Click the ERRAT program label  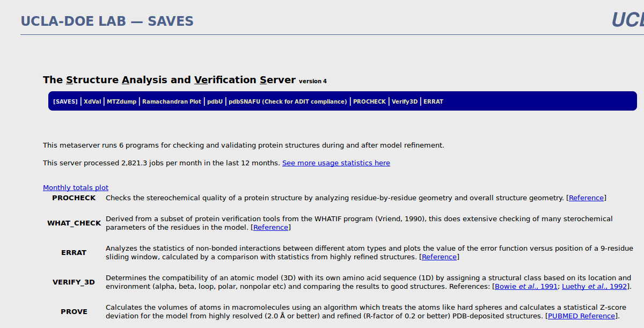tap(74, 252)
